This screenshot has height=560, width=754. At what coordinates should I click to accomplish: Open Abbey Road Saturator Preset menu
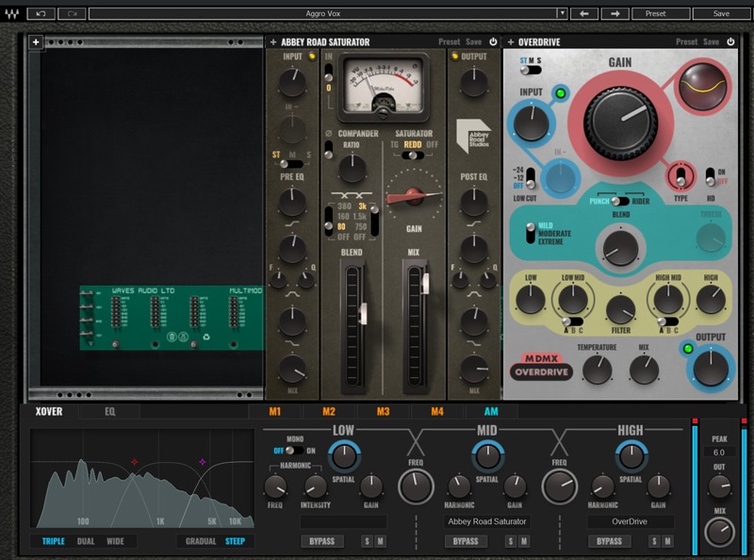coord(450,41)
